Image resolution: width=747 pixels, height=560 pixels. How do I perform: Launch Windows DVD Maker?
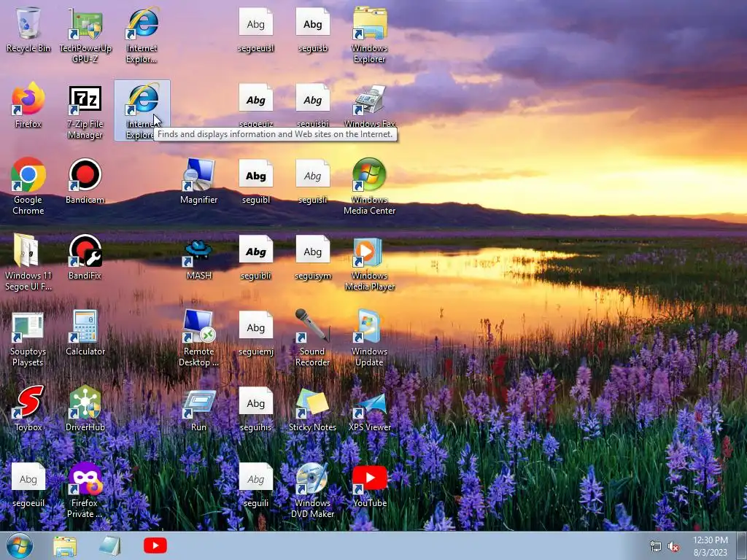coord(312,489)
